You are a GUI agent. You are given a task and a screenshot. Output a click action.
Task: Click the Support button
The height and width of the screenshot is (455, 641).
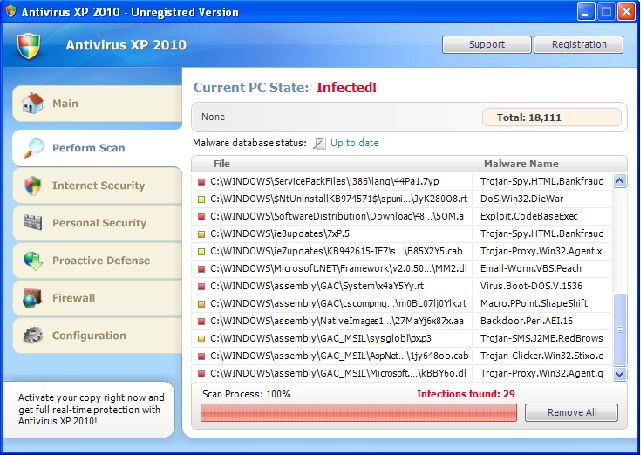click(486, 45)
